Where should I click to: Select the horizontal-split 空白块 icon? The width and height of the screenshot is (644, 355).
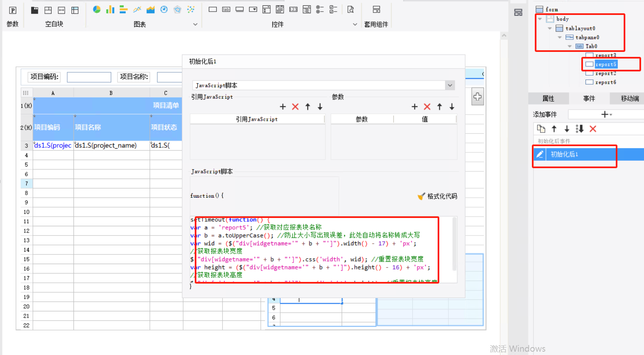pyautogui.click(x=61, y=10)
